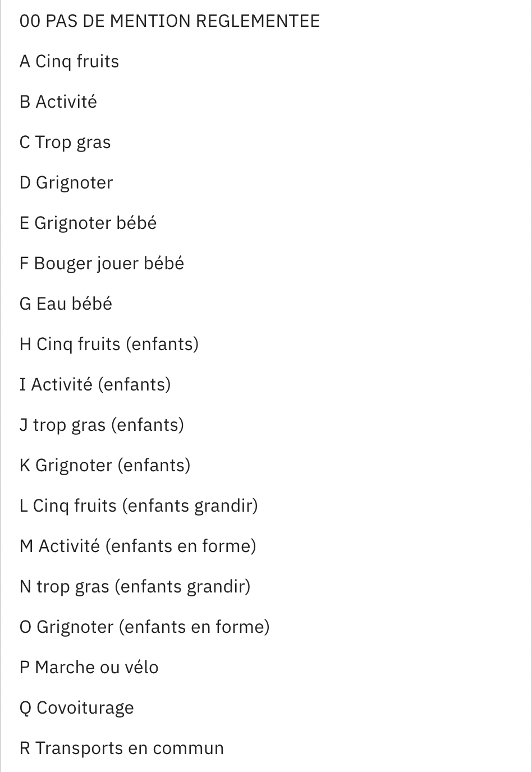Choose 'M Activité (enfants en forme)'
Viewport: 532px width, 772px height.
[x=137, y=546]
